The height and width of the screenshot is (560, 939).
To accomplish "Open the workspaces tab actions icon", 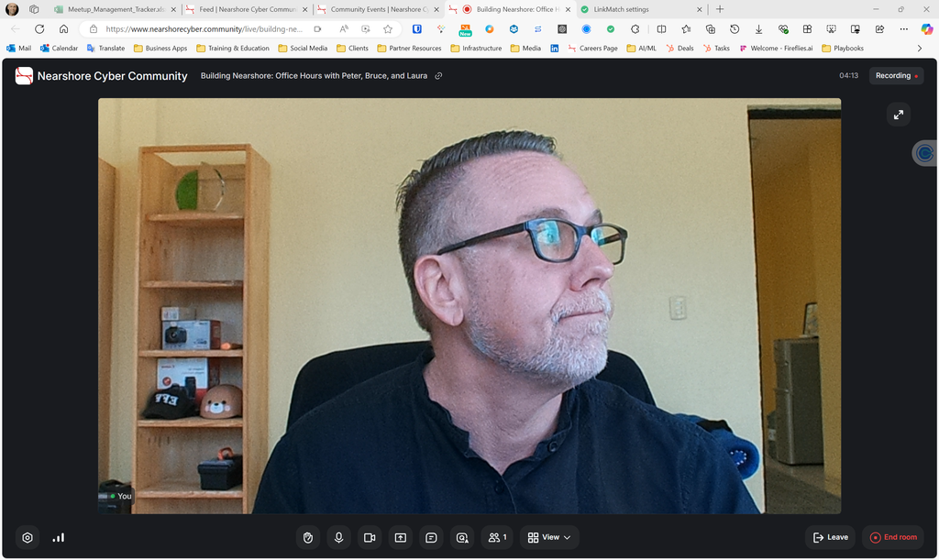I will point(34,9).
